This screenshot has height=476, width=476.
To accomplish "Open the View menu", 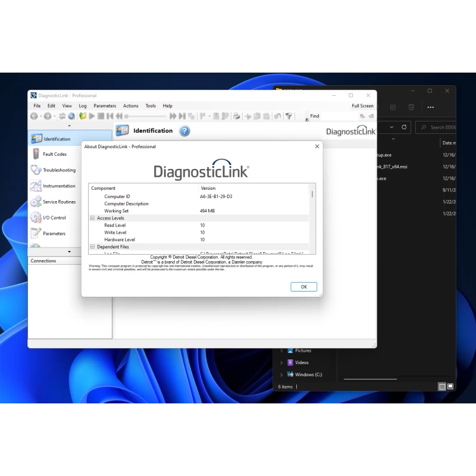I will [67, 106].
